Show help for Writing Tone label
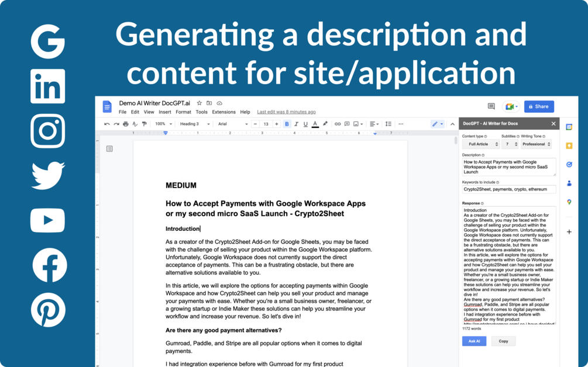 544,136
